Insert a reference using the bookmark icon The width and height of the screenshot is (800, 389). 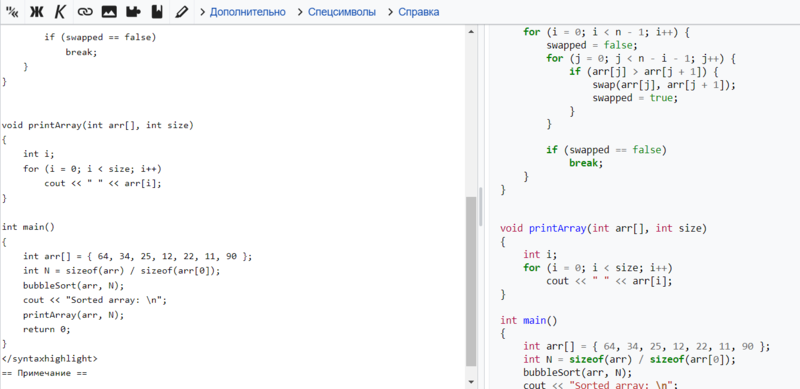157,12
